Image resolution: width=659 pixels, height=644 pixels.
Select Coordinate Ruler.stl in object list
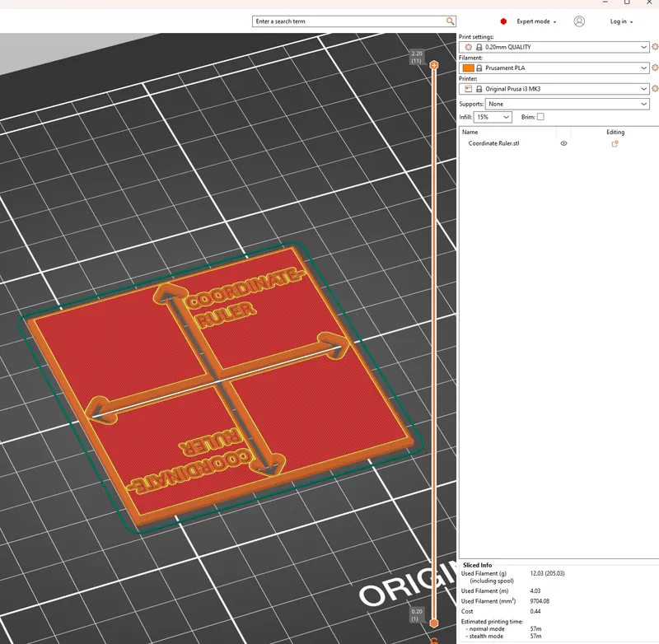coord(493,143)
